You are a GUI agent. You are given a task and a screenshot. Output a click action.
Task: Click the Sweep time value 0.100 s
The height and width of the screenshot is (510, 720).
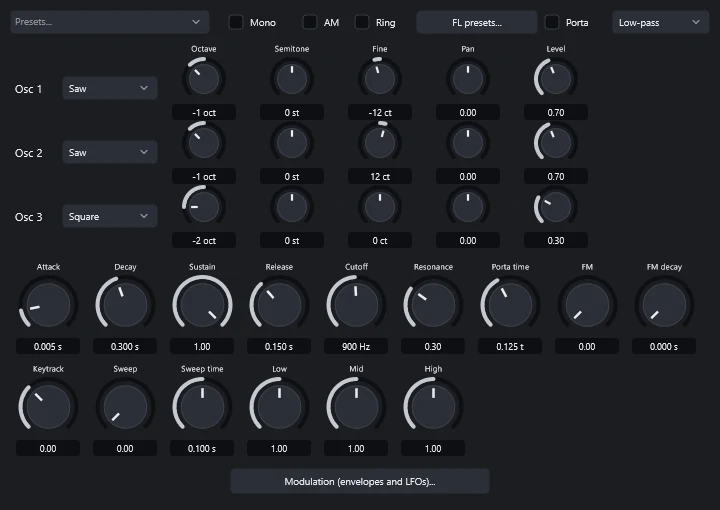click(202, 448)
